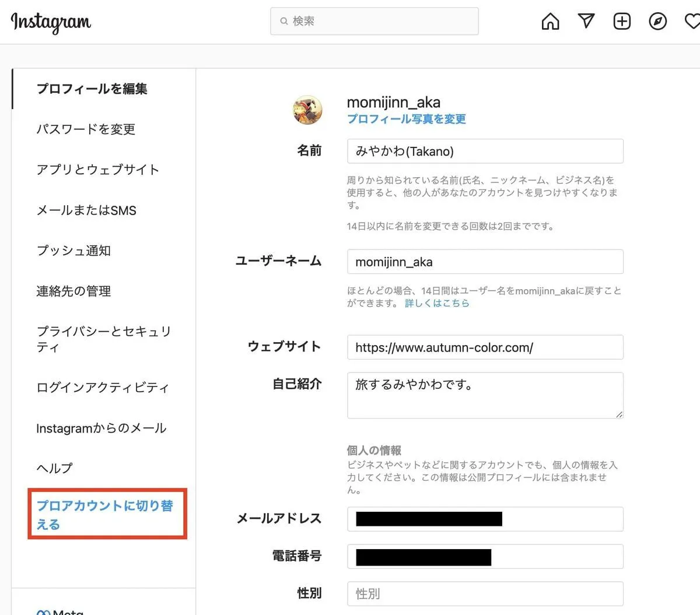Open アプリとウェブサイト section
Image resolution: width=700 pixels, height=615 pixels.
[x=97, y=170]
